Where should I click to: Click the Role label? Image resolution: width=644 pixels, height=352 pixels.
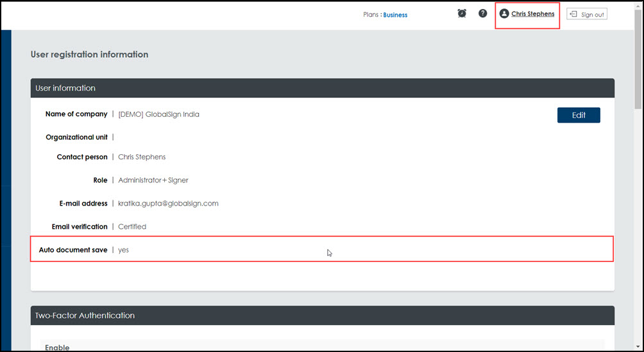pyautogui.click(x=100, y=180)
